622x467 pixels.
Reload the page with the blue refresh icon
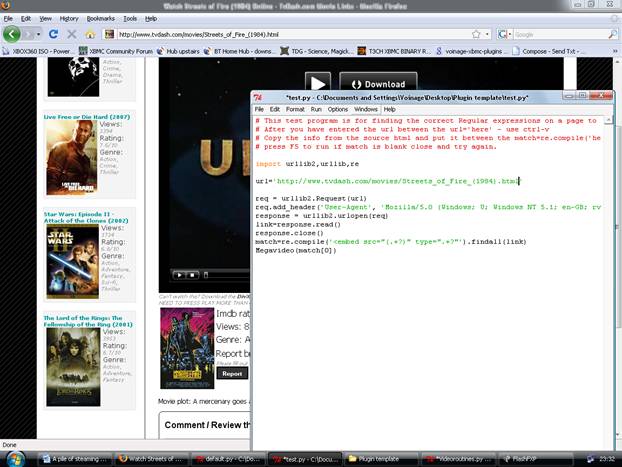(54, 34)
